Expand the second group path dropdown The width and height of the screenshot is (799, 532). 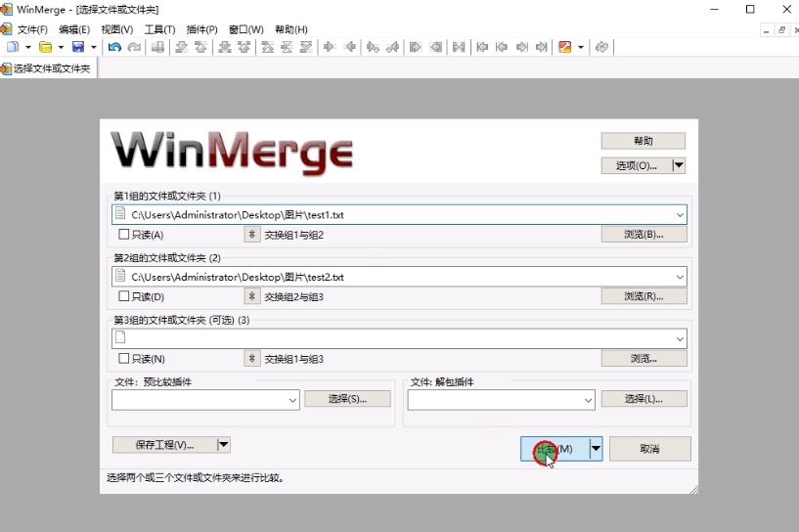tap(680, 277)
